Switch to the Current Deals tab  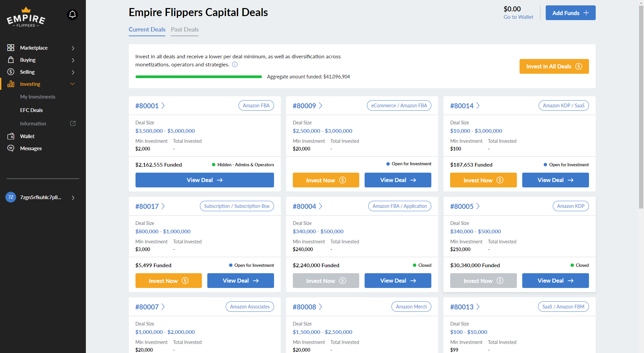click(147, 30)
